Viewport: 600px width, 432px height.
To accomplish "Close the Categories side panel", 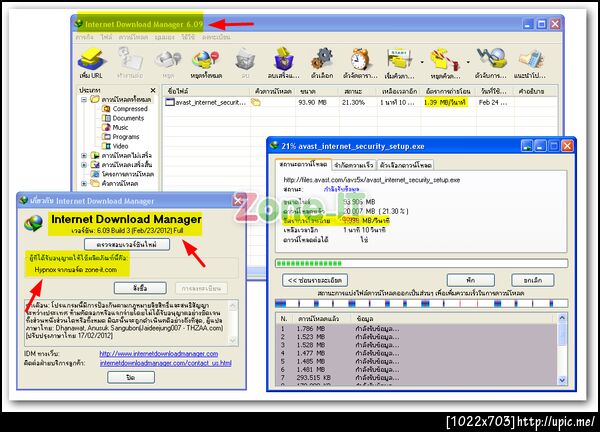I will pos(153,90).
